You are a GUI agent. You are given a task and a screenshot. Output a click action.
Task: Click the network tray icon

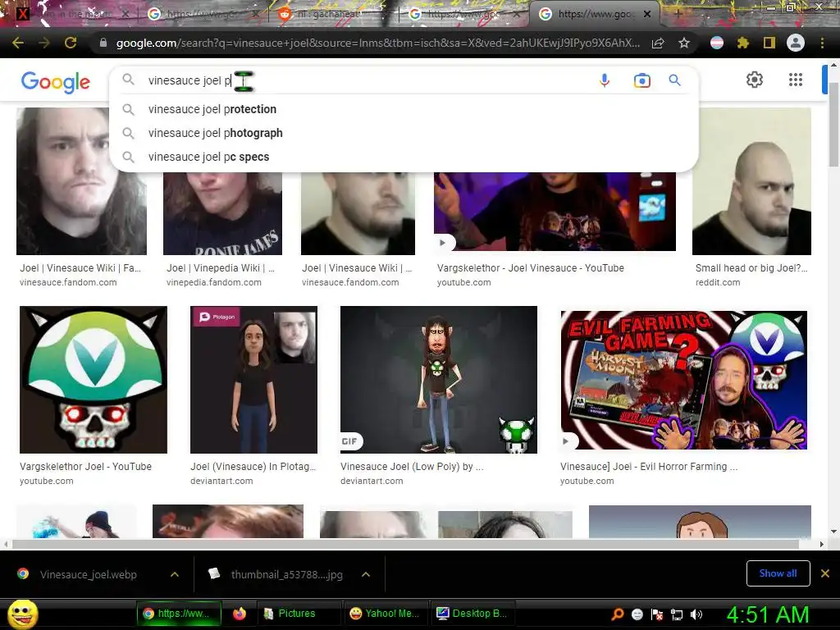[677, 614]
